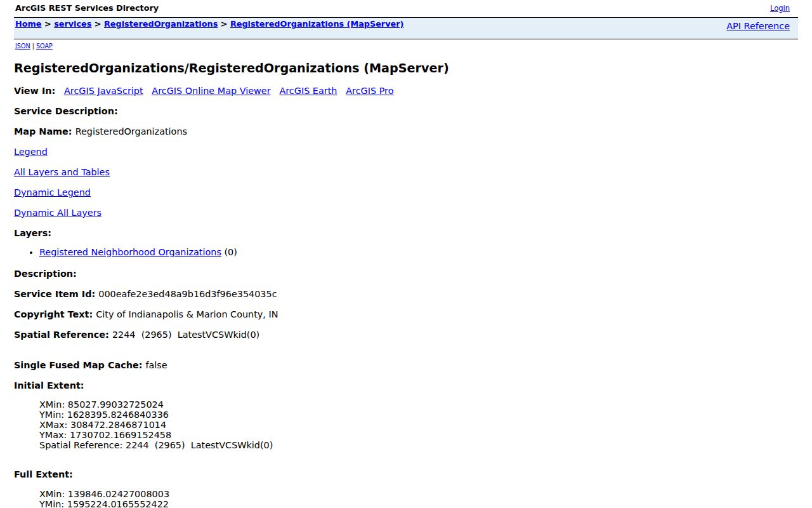The height and width of the screenshot is (508, 812).
Task: View in ArcGIS JavaScript
Action: [x=103, y=91]
